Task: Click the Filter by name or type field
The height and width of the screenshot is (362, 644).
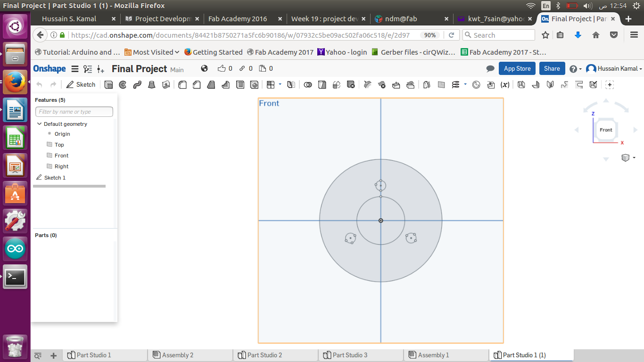Action: [74, 112]
